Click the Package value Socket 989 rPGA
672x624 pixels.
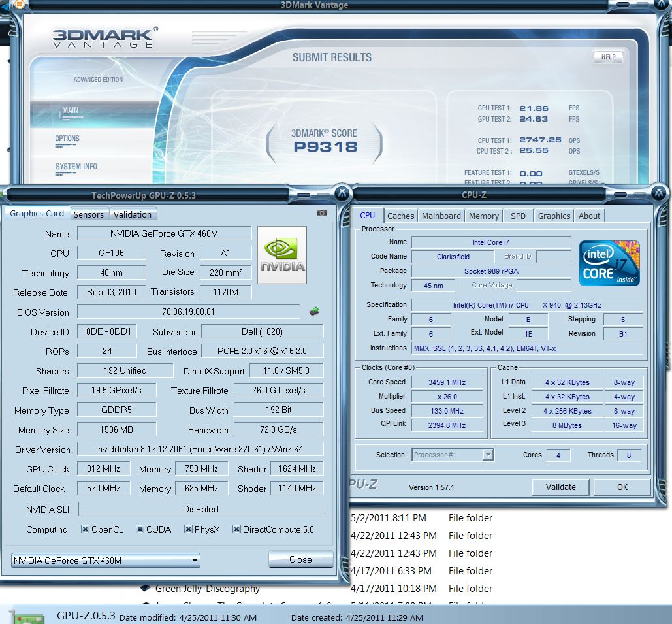click(491, 271)
